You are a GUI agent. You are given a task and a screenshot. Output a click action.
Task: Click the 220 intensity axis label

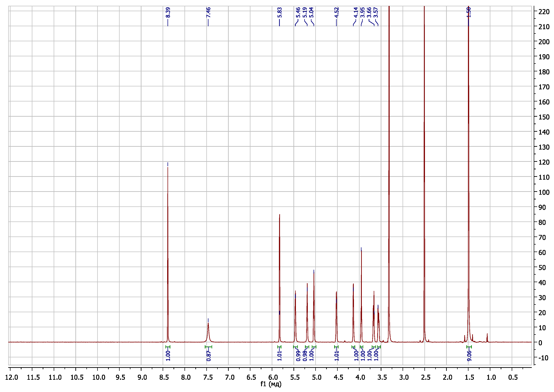click(x=544, y=12)
